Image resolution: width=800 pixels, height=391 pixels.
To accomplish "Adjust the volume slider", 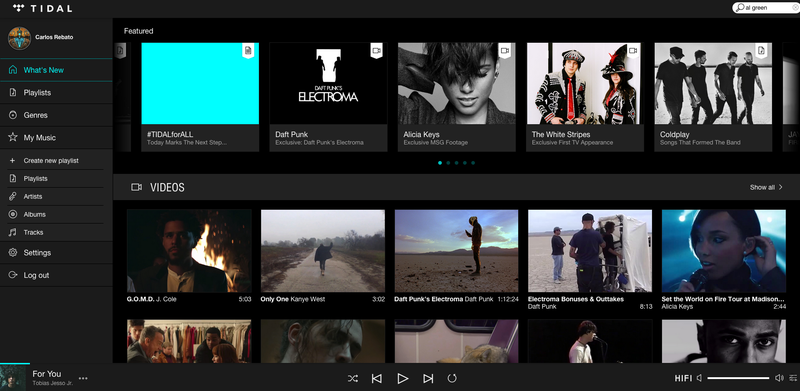I will pos(738,378).
